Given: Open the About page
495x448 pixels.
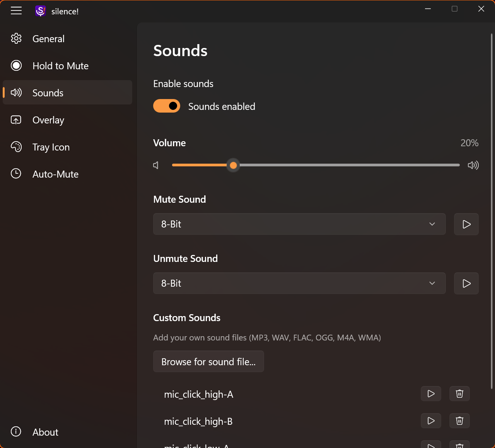Looking at the screenshot, I should tap(45, 432).
